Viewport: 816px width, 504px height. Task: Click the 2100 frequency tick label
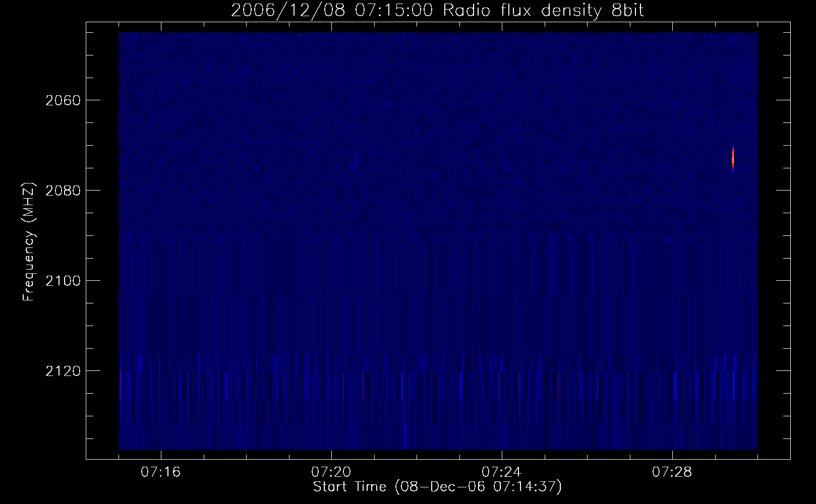(63, 281)
